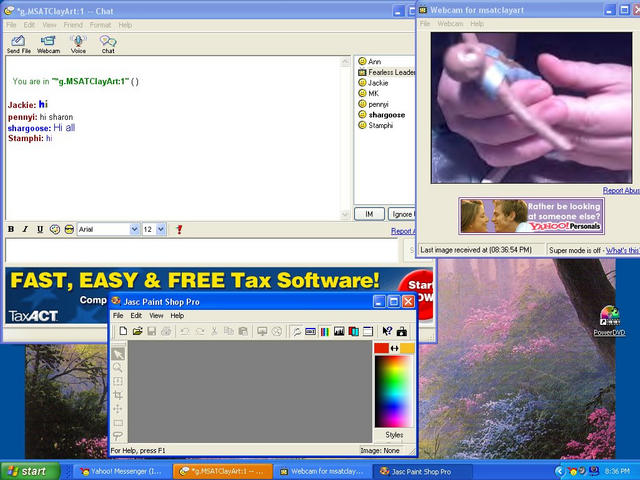This screenshot has height=480, width=640.
Task: Click the Cut scissors icon in Paint Shop Pro
Action: pos(213,331)
